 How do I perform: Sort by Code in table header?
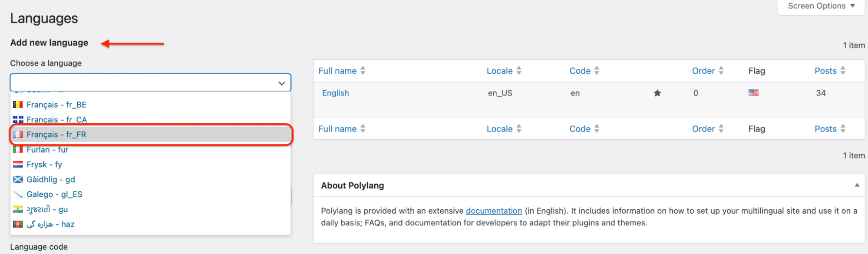584,71
